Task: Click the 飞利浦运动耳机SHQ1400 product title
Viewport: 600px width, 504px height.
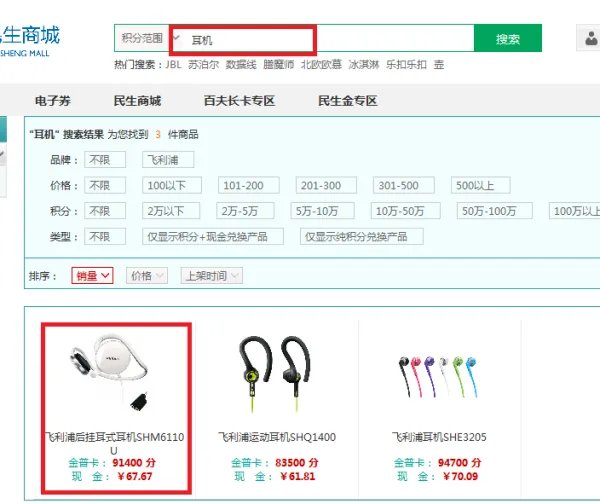Action: pos(277,437)
